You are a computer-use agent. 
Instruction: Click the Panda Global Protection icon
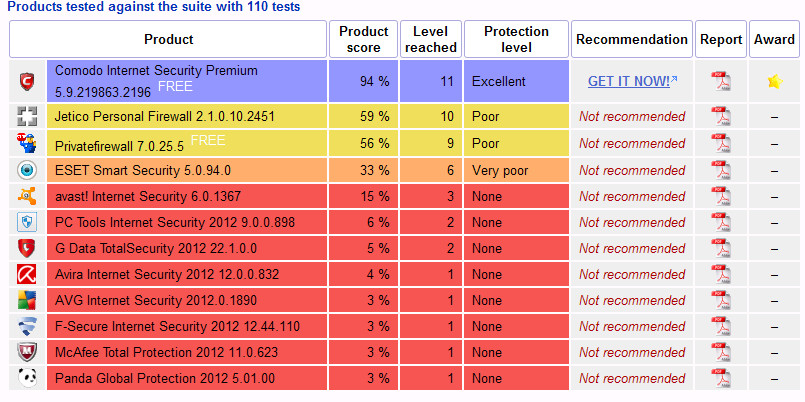[x=27, y=378]
